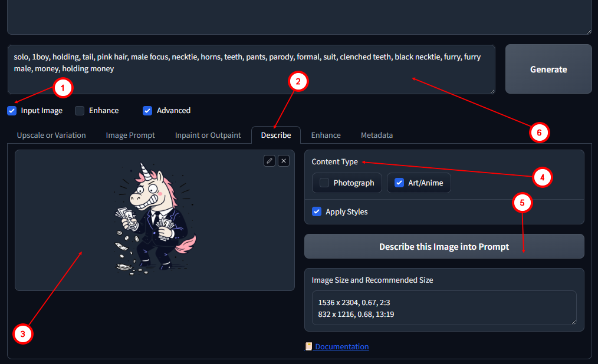Switch to Upscale or Variation tab
Screen dimensions: 598x364
click(x=51, y=135)
